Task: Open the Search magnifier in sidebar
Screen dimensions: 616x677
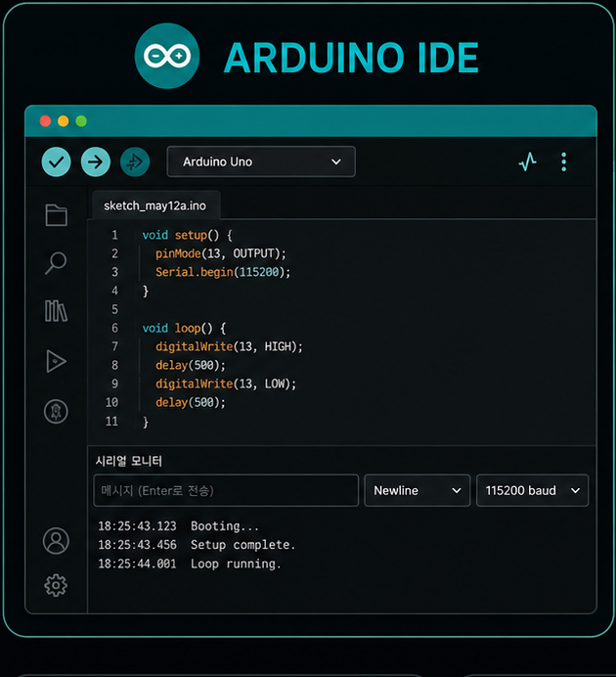Action: (x=56, y=263)
